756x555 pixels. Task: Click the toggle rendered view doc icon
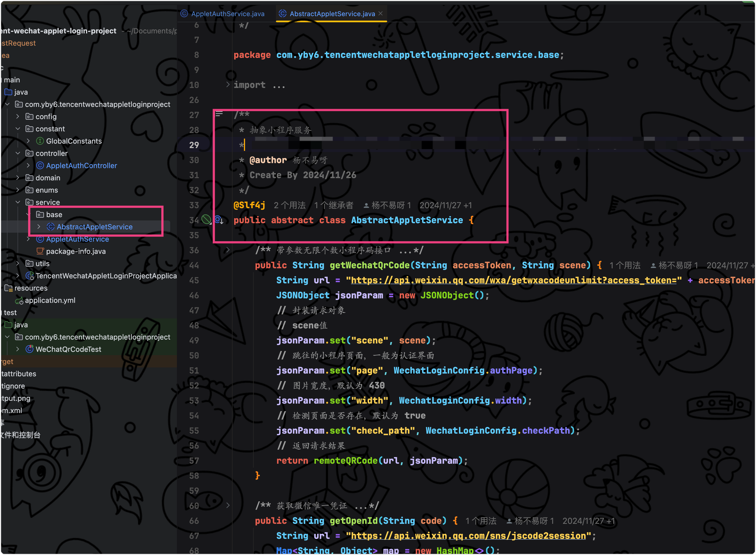tap(219, 114)
